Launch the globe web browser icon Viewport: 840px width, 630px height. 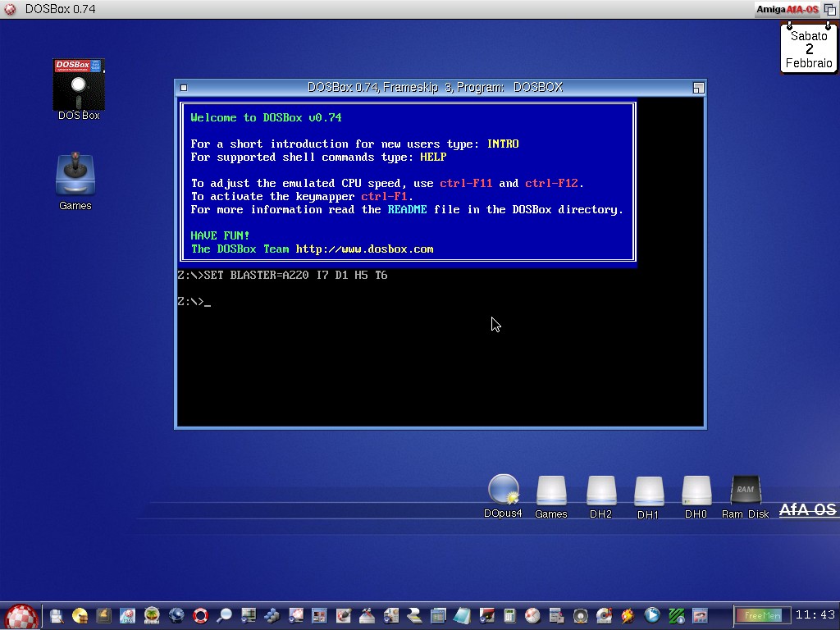click(176, 615)
